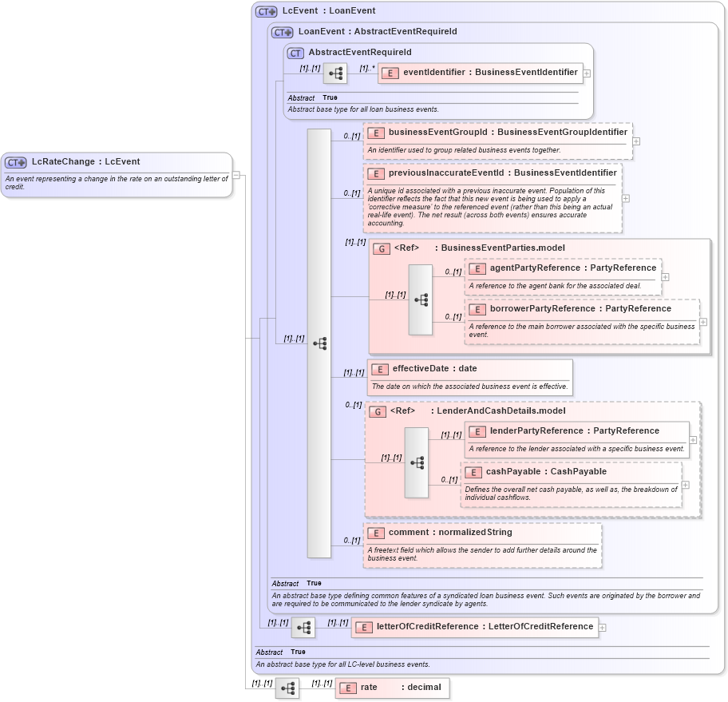728x702 pixels.
Task: Click the E icon next to eventIdentifier
Action: 389,73
